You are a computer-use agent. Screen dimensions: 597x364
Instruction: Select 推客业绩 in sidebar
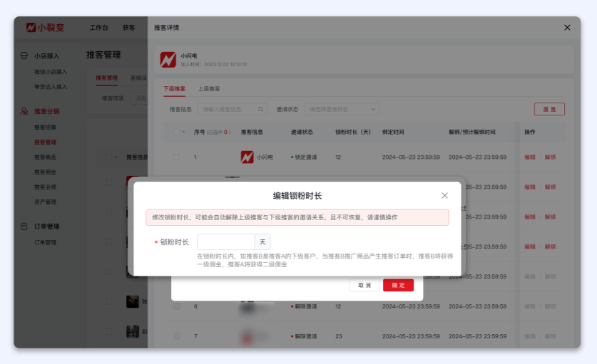[x=46, y=187]
